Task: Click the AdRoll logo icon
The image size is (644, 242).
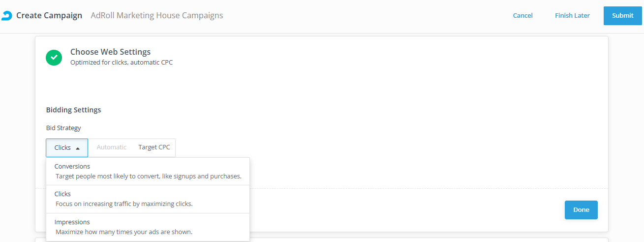Action: click(6, 16)
